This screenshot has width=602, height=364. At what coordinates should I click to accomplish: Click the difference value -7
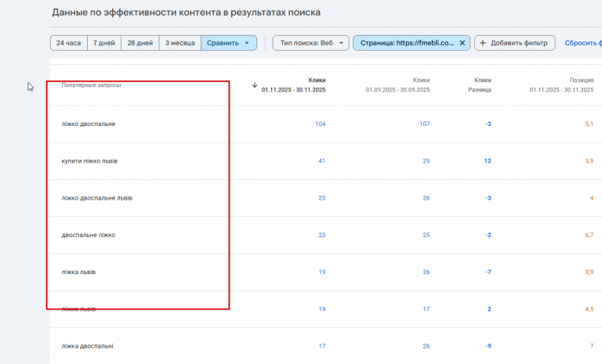(x=488, y=272)
